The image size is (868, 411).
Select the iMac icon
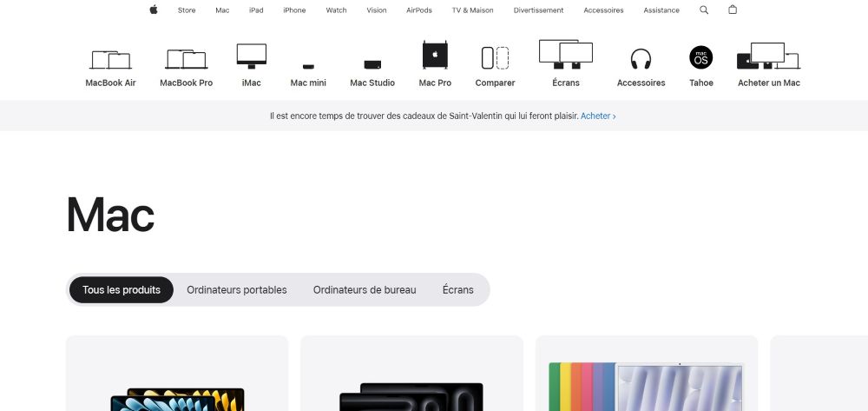tap(252, 56)
